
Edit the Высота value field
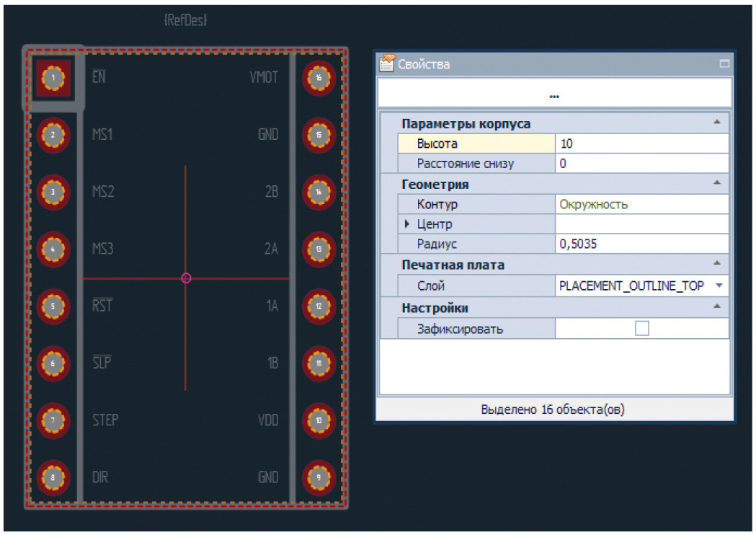tap(641, 143)
